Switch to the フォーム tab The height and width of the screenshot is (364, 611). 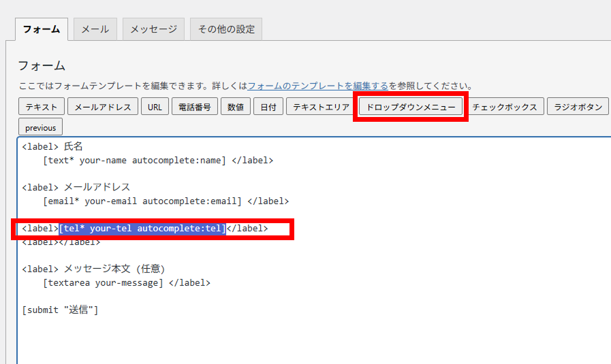pos(41,29)
